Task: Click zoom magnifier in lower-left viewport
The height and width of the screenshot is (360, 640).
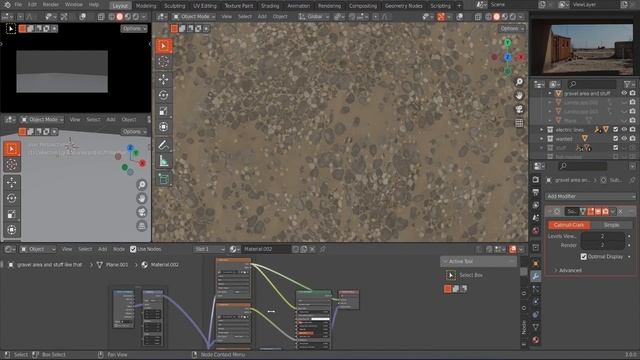Action: coord(142,185)
